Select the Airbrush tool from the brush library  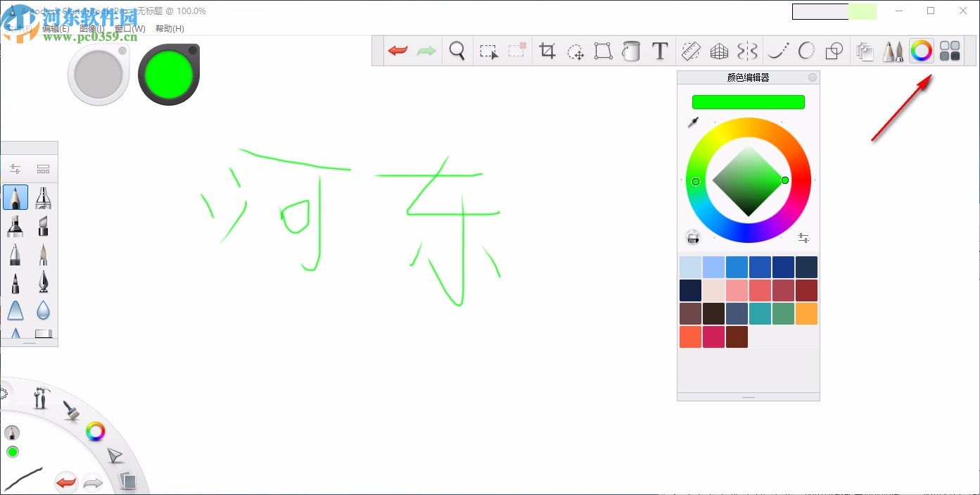[x=42, y=197]
